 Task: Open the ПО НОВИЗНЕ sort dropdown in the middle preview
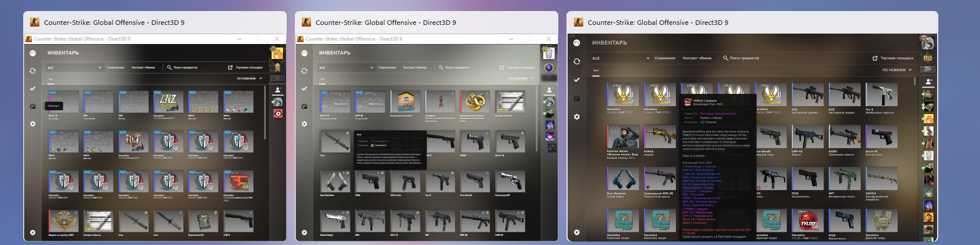click(x=521, y=78)
